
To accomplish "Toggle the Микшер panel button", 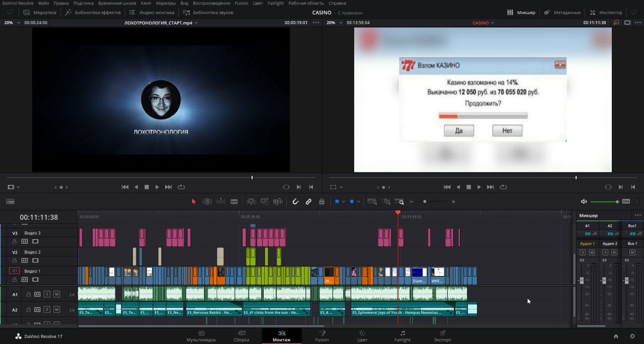I will [522, 12].
